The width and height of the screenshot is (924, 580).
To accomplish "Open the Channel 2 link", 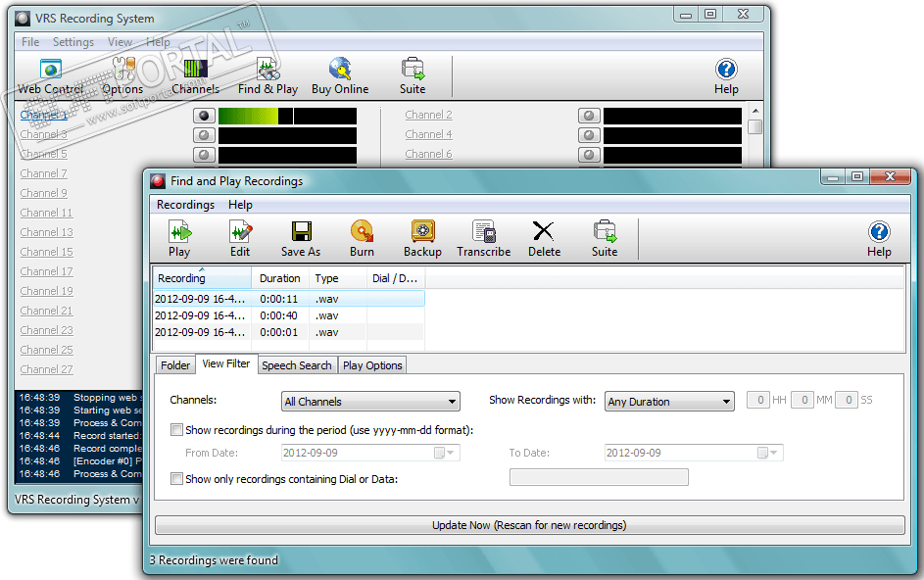I will (x=428, y=115).
